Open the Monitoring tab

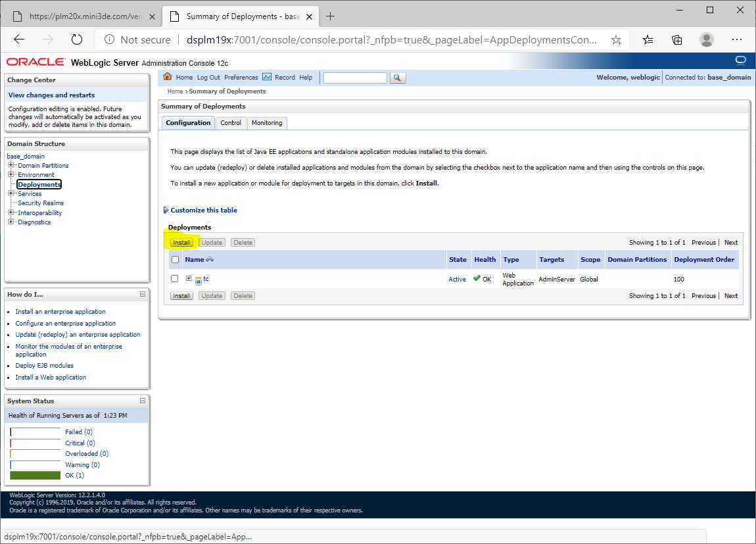(267, 123)
